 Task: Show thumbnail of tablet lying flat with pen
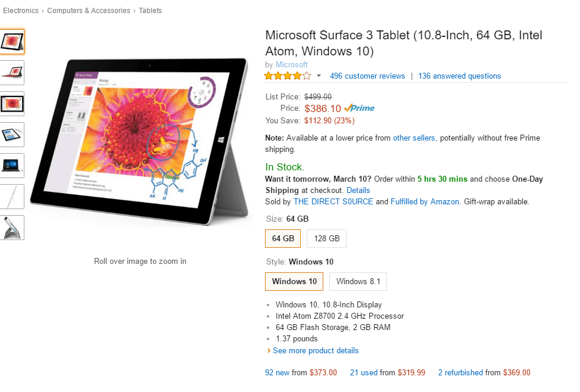12,135
